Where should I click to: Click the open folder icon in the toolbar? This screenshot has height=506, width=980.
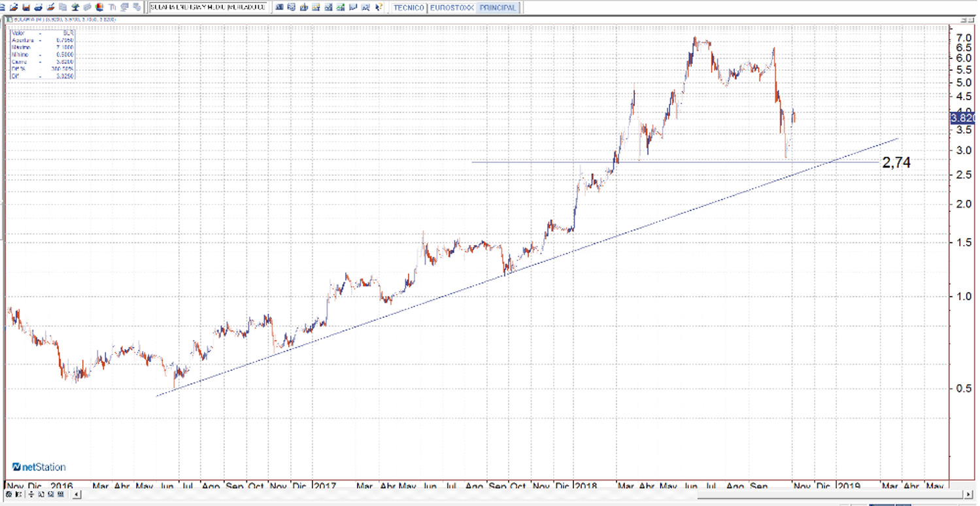click(x=13, y=7)
